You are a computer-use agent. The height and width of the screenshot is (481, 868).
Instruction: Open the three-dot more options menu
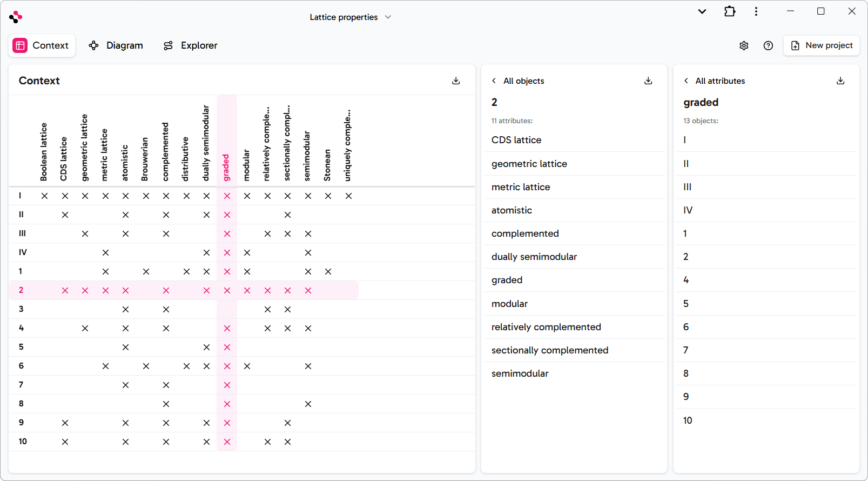click(756, 11)
